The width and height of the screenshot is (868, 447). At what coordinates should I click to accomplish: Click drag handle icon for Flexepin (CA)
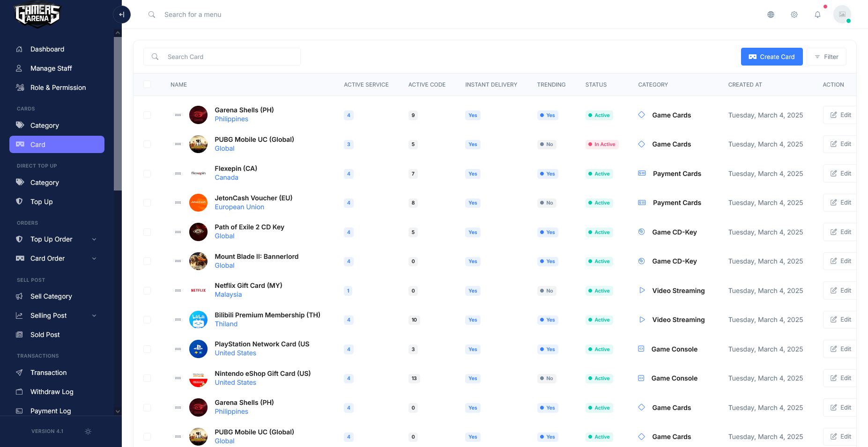pos(178,174)
